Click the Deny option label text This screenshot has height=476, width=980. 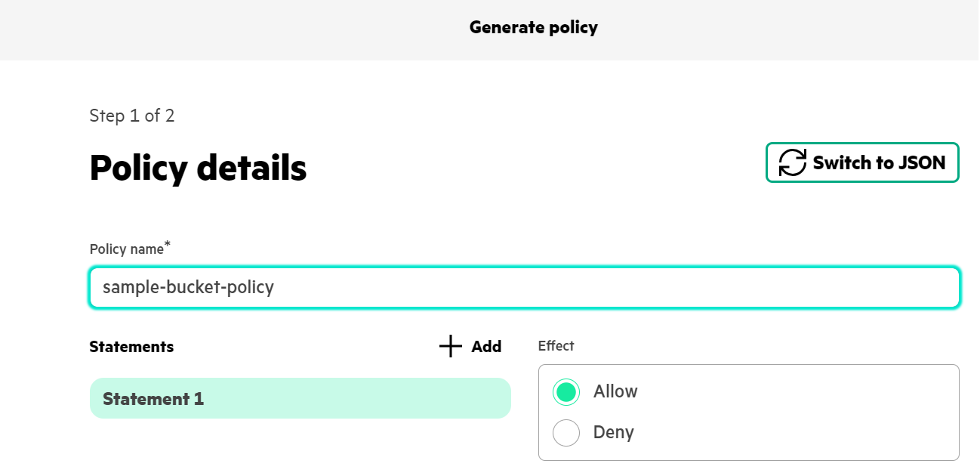613,433
